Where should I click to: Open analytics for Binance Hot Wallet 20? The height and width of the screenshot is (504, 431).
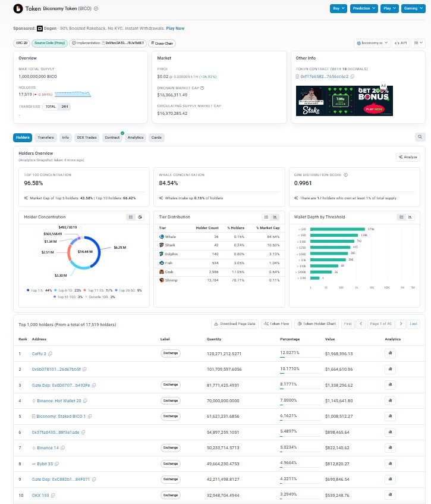390,400
